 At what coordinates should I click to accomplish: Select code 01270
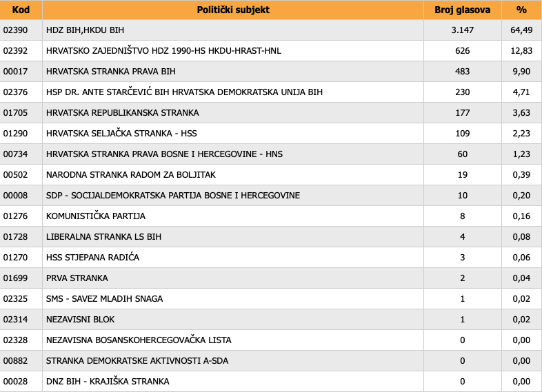[15, 257]
